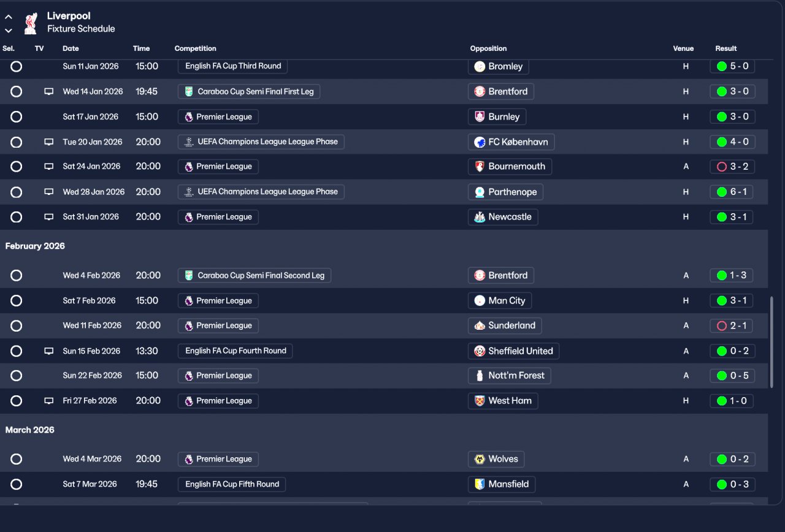Viewport: 785px width, 532px height.
Task: Click Champions League logo in FC København row
Action: click(x=189, y=142)
